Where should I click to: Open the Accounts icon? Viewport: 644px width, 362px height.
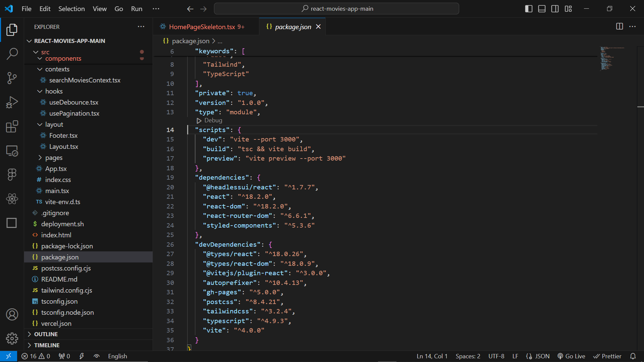pyautogui.click(x=12, y=314)
